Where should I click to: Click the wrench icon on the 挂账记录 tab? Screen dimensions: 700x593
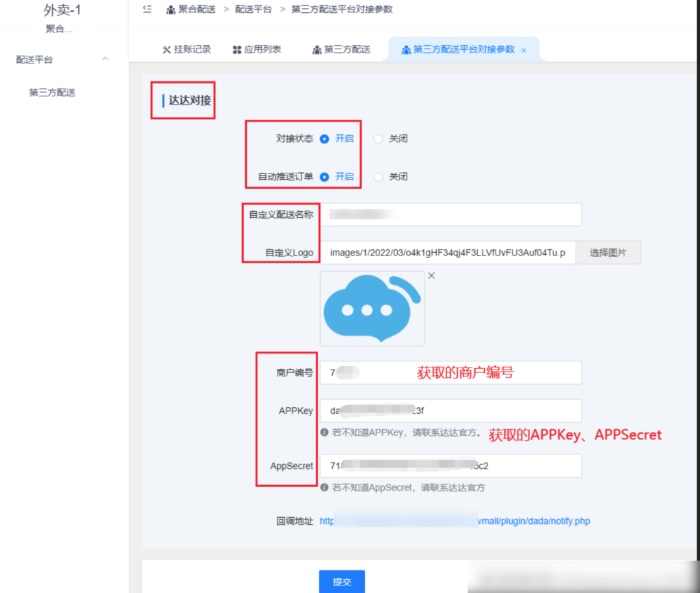166,49
